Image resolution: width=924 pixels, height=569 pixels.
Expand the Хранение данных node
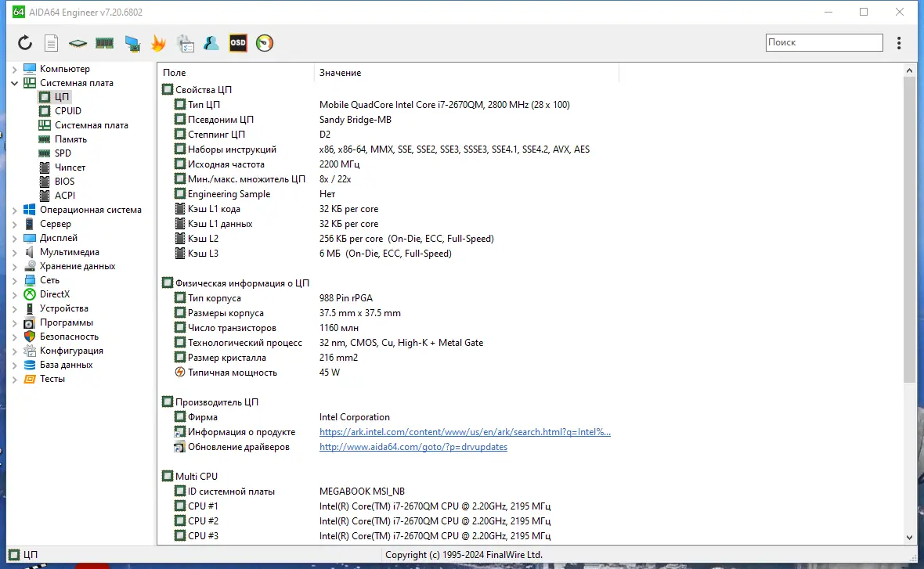15,266
